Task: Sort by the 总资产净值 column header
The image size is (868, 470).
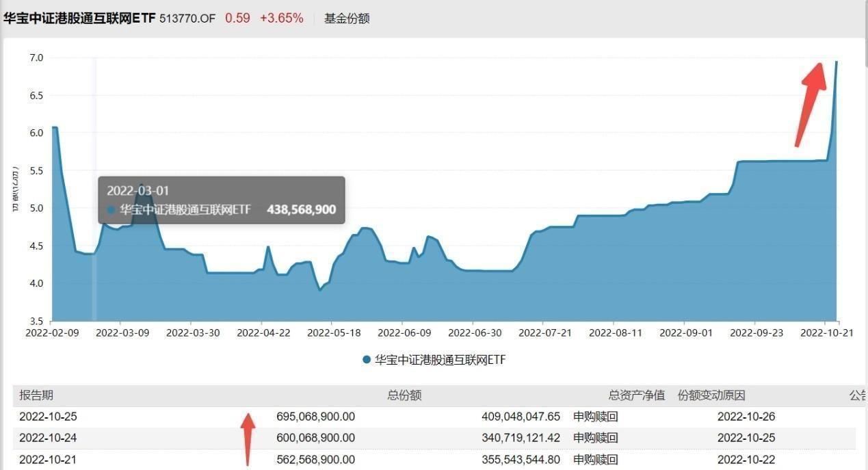Action: point(637,395)
